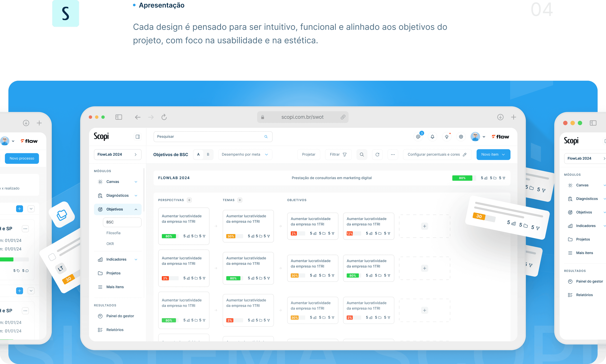Open the three-dots more options button

393,154
